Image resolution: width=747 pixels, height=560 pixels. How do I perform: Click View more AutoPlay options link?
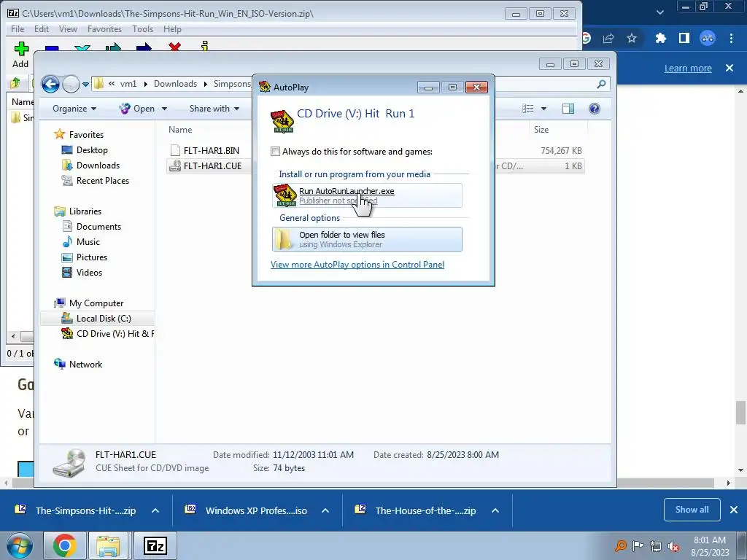[357, 265]
